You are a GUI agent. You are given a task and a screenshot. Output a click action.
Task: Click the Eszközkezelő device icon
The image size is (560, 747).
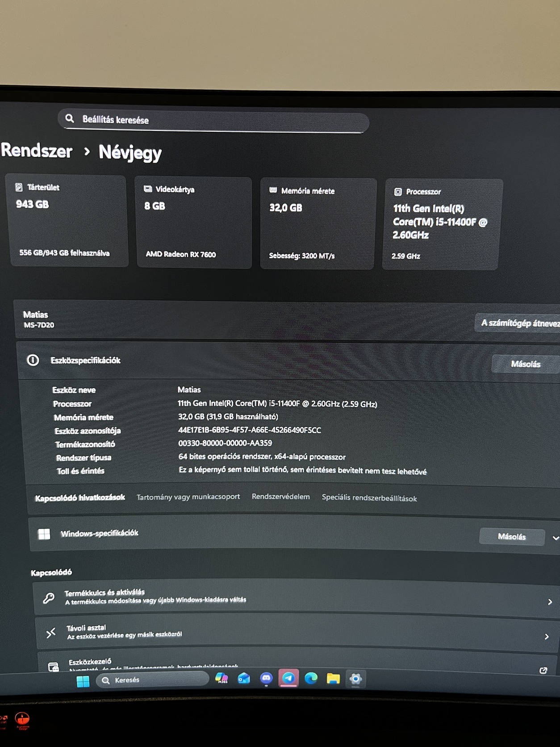point(53,667)
